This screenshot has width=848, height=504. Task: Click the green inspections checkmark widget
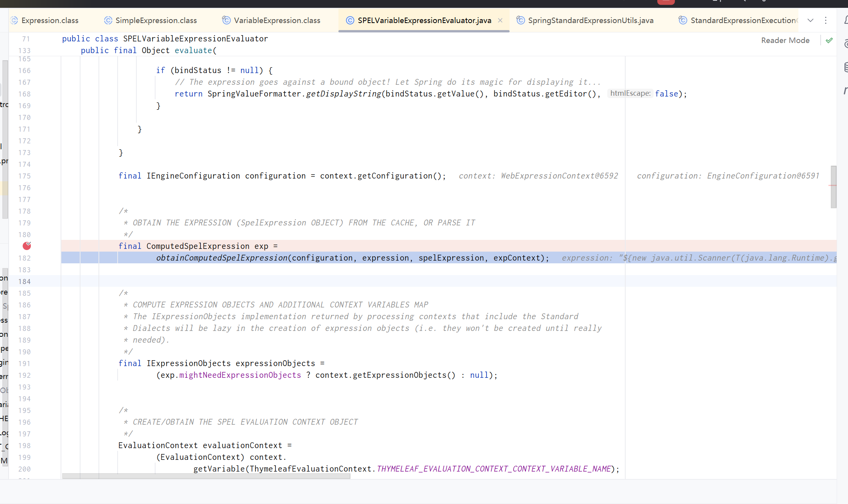point(829,40)
